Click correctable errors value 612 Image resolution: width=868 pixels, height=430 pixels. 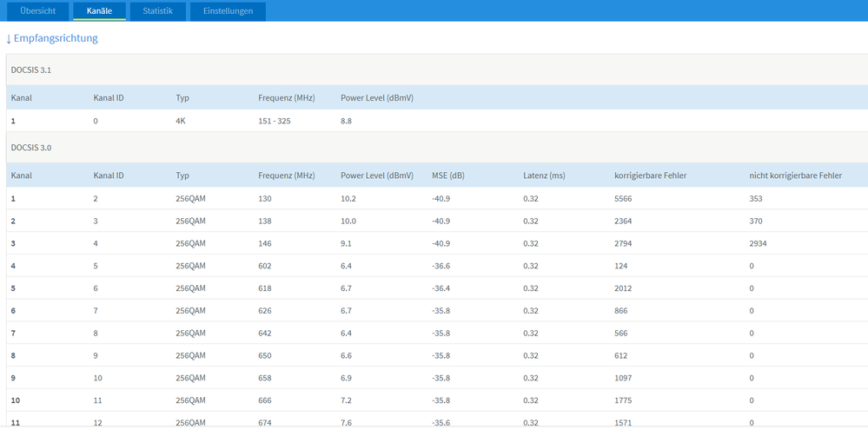click(620, 356)
